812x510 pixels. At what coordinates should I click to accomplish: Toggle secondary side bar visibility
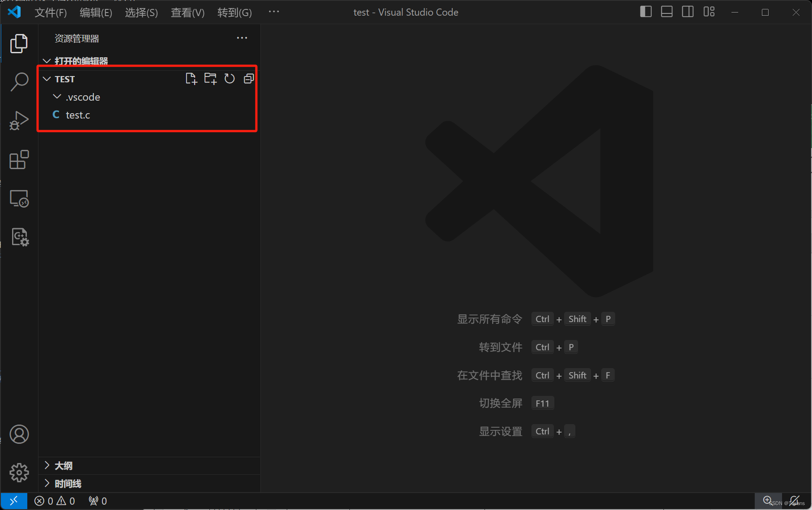click(x=688, y=12)
